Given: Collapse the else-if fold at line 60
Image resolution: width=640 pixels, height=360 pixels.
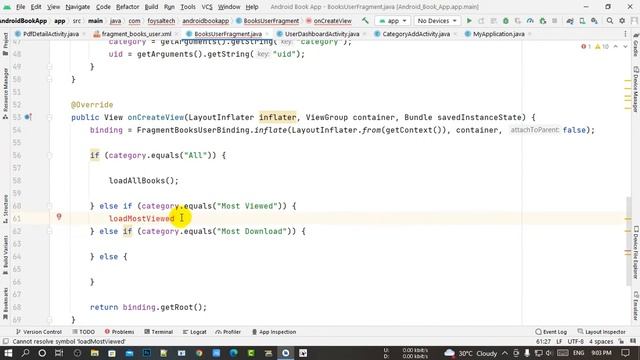Looking at the screenshot, I should [x=50, y=206].
